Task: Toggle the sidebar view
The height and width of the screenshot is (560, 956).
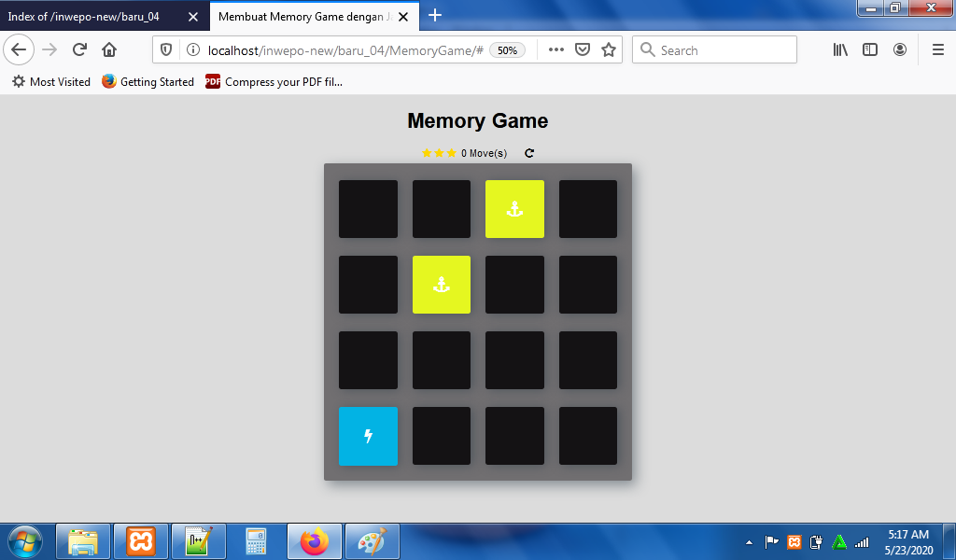Action: [x=870, y=50]
